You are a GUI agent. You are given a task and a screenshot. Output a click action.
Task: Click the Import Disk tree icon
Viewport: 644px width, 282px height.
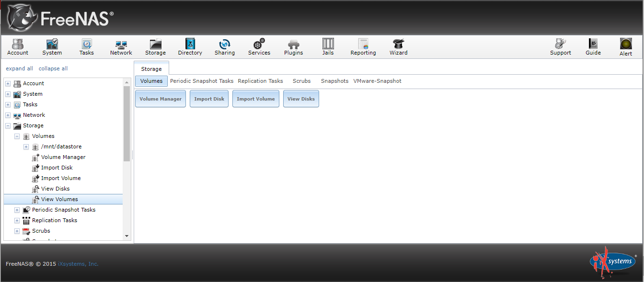coord(35,168)
